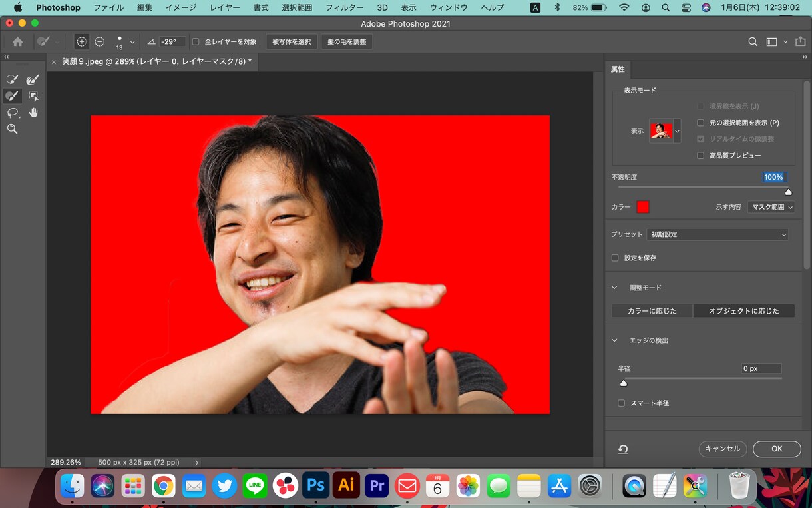This screenshot has width=812, height=508.
Task: Open Google Chrome from the Dock
Action: pyautogui.click(x=163, y=486)
